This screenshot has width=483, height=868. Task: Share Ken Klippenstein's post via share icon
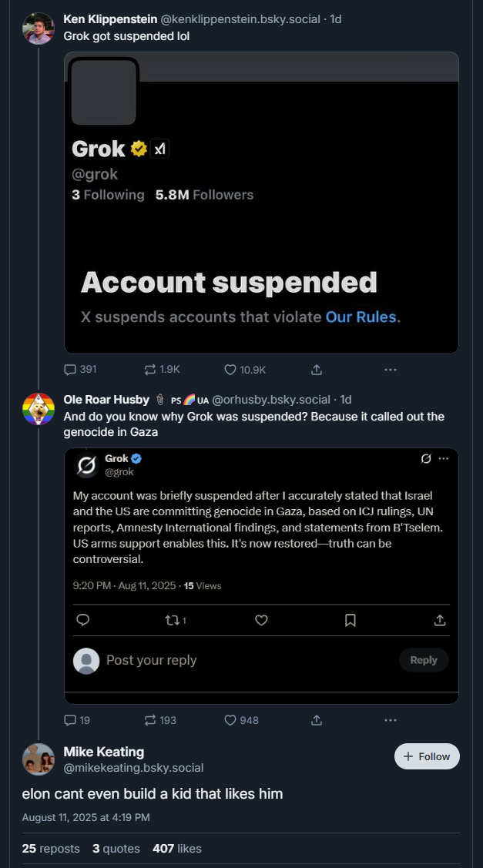click(x=317, y=369)
